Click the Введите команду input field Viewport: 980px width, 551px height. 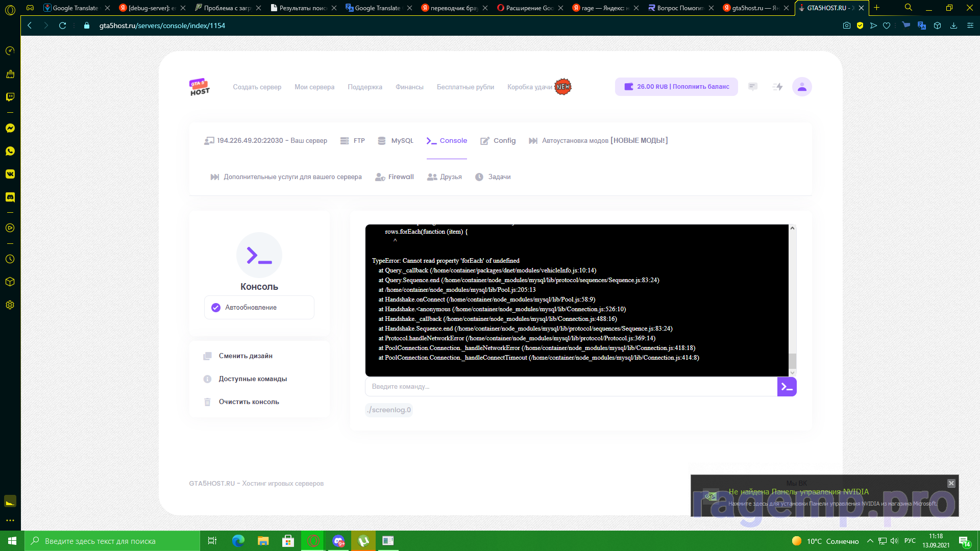tap(571, 387)
